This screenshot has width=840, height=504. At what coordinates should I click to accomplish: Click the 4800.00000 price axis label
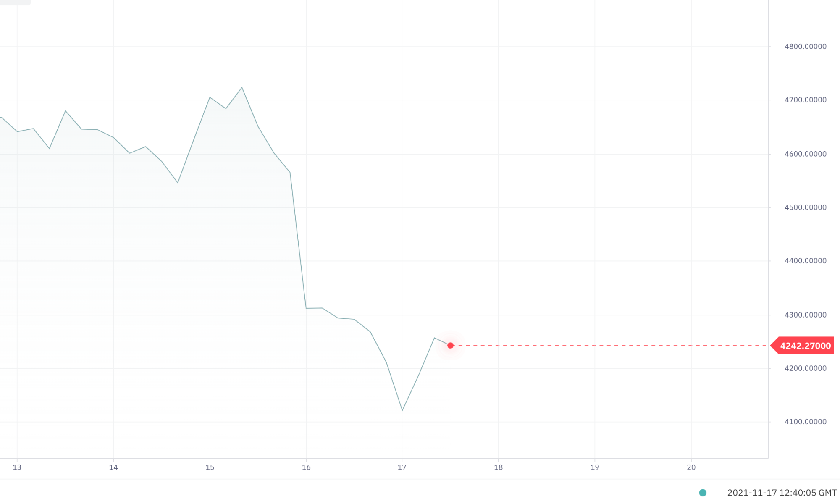click(805, 47)
